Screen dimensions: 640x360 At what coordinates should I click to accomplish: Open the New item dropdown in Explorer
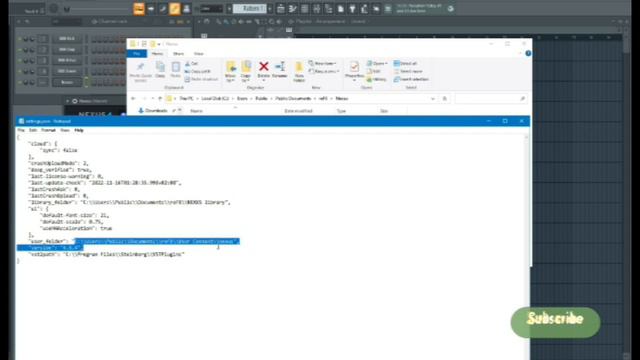click(322, 64)
